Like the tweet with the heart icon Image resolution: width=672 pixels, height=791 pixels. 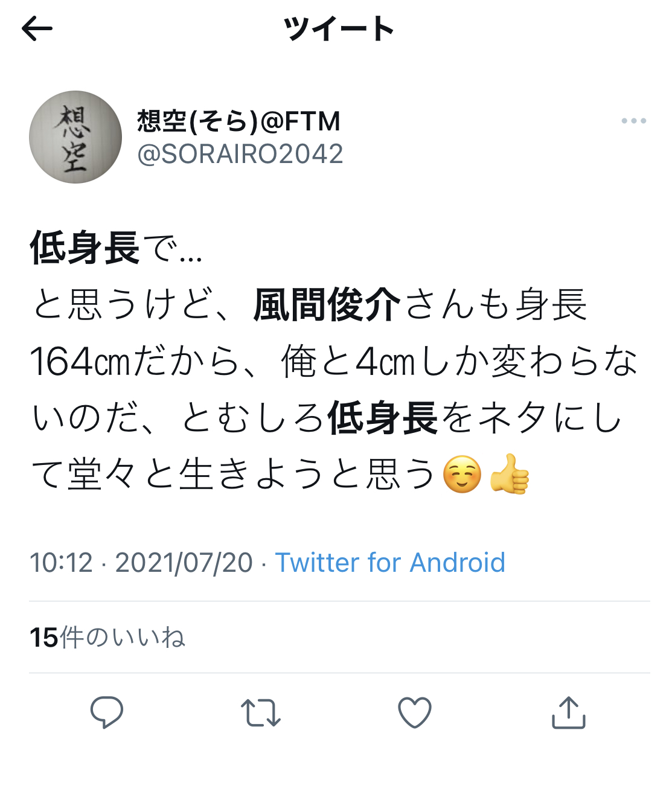[x=415, y=713]
